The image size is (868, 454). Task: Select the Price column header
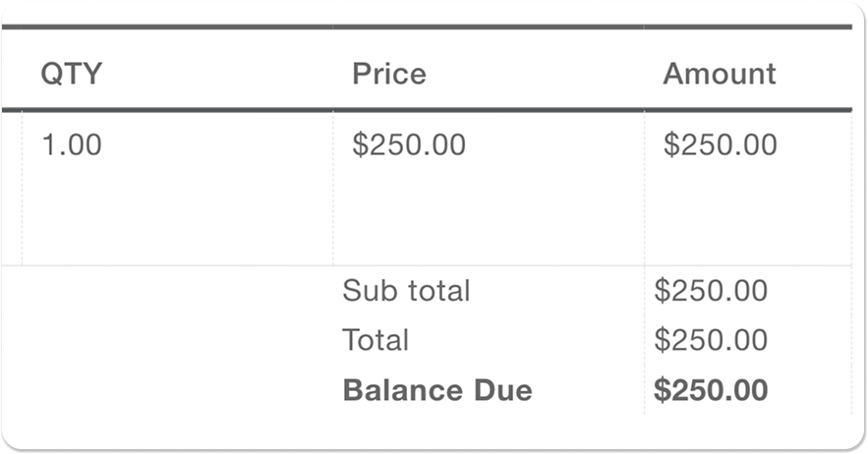tap(389, 74)
